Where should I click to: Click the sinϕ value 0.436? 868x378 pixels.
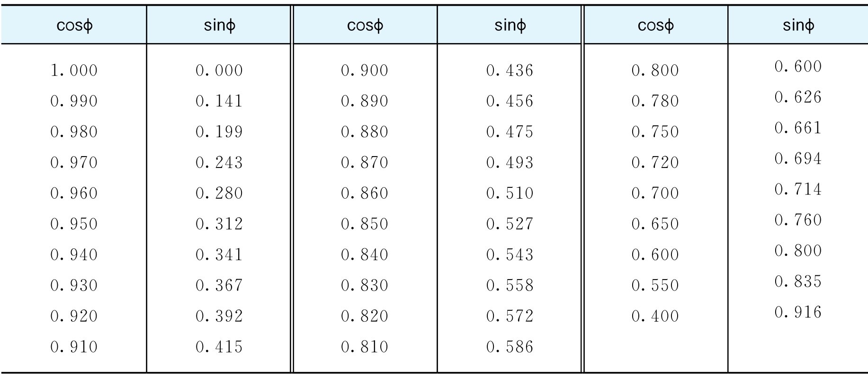point(510,70)
